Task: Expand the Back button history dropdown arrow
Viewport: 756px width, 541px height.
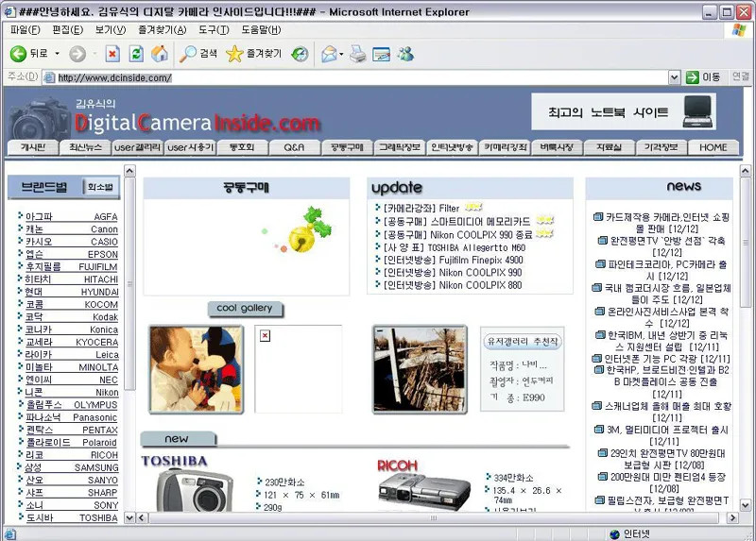Action: point(57,54)
